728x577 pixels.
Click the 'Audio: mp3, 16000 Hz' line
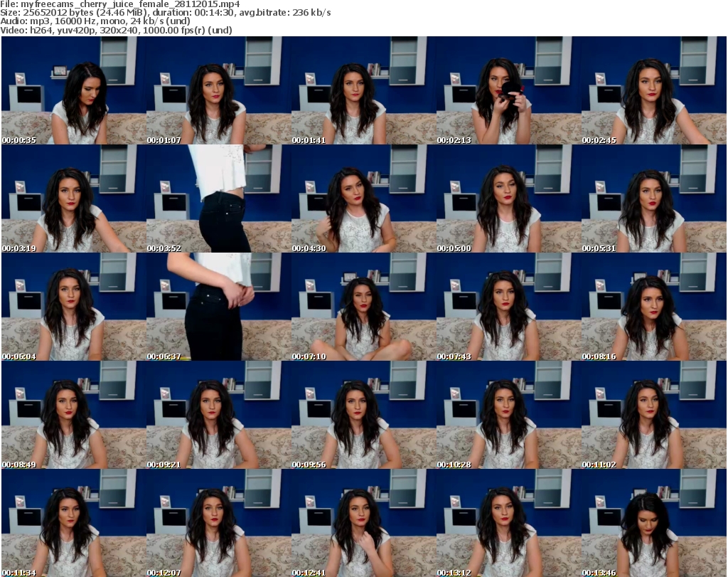pos(95,21)
